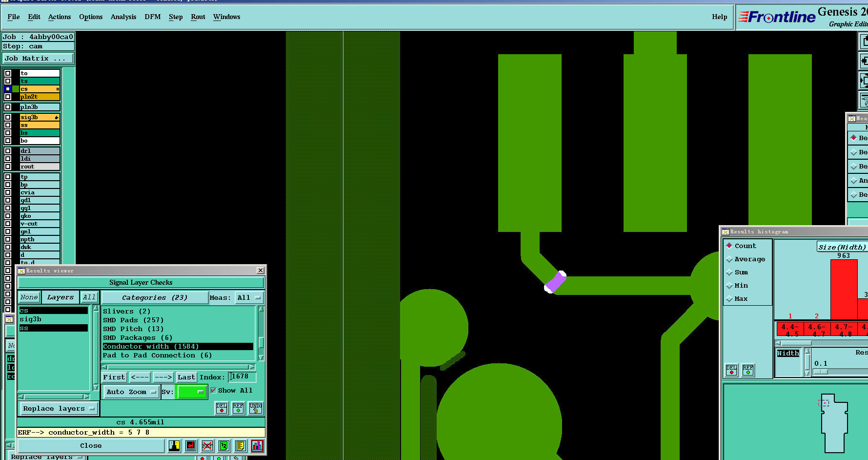The width and height of the screenshot is (868, 460).
Task: Click the crossed-out REF icon in Results viewer
Action: (207, 445)
